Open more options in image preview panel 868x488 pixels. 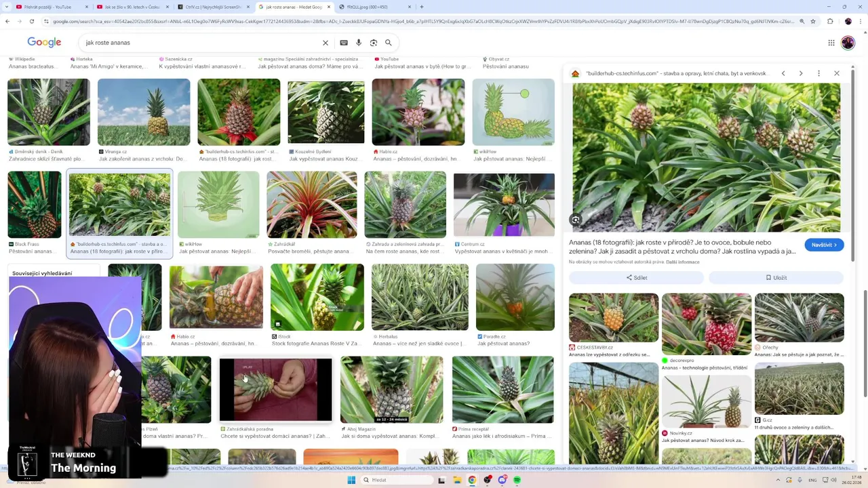click(818, 73)
